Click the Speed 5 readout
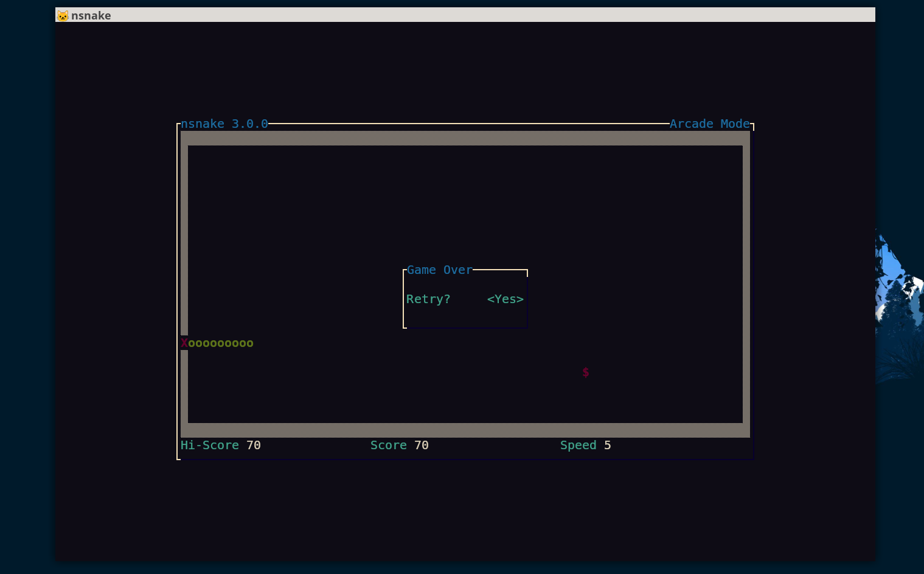The image size is (924, 574). coord(586,445)
